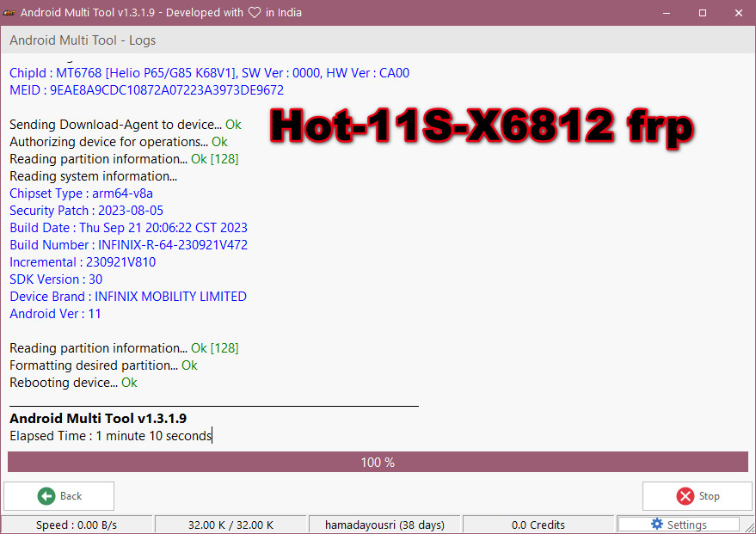Maximize the Android Multi Tool window
This screenshot has height=534, width=756.
pyautogui.click(x=703, y=13)
